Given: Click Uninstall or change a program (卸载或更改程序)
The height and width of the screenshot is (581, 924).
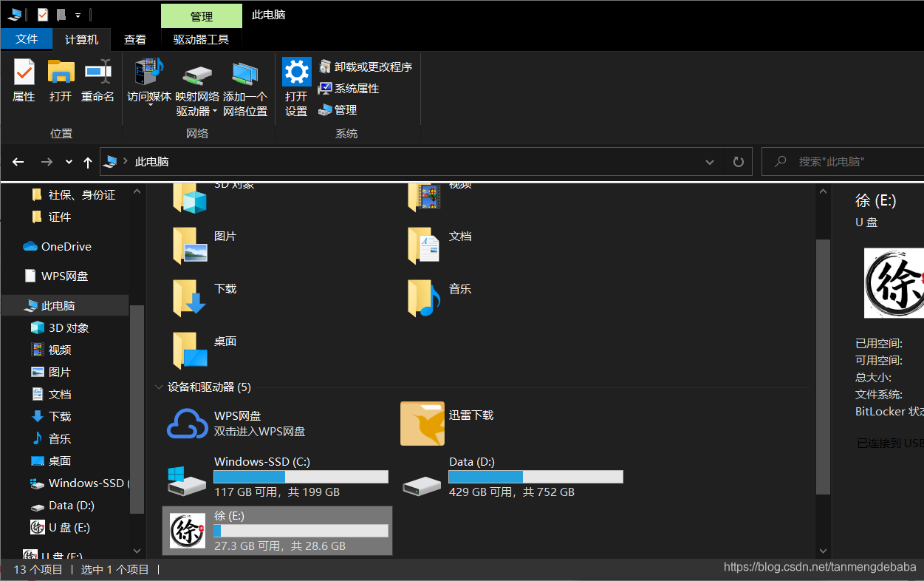Looking at the screenshot, I should click(x=366, y=67).
